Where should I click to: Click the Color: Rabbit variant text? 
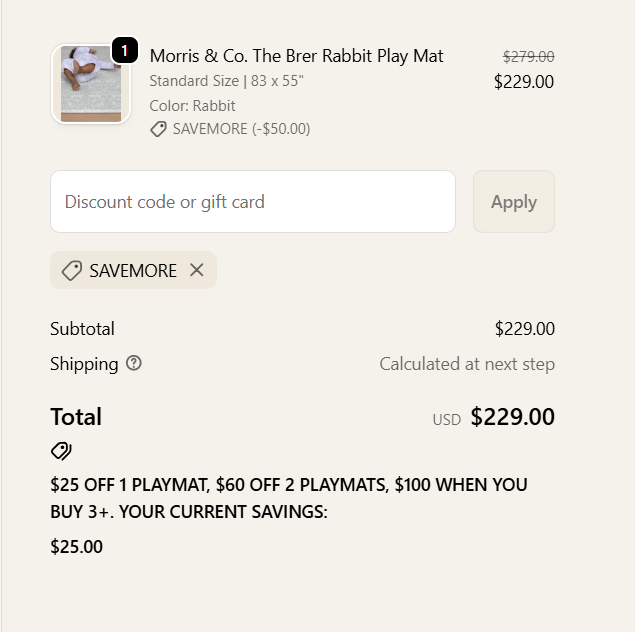pos(192,105)
